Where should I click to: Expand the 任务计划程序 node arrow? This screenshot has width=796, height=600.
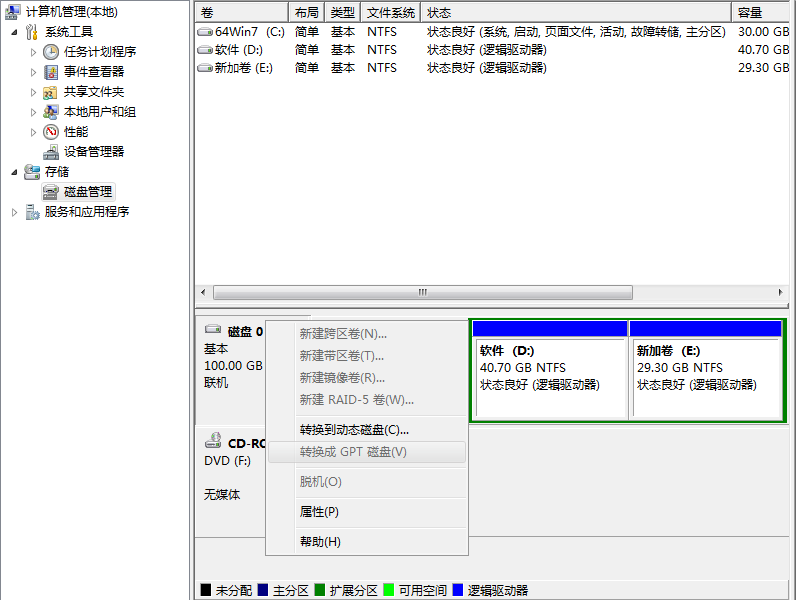pos(33,52)
